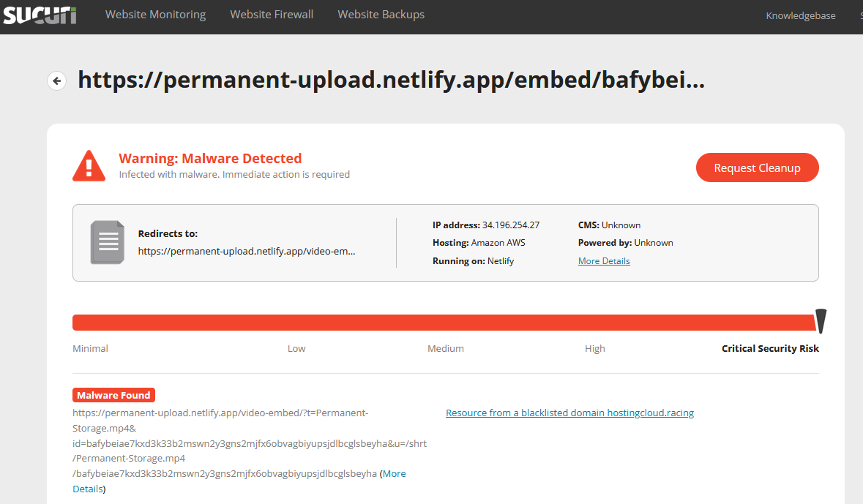Viewport: 863px width, 504px height.
Task: Open Website Monitoring menu item
Action: point(155,15)
